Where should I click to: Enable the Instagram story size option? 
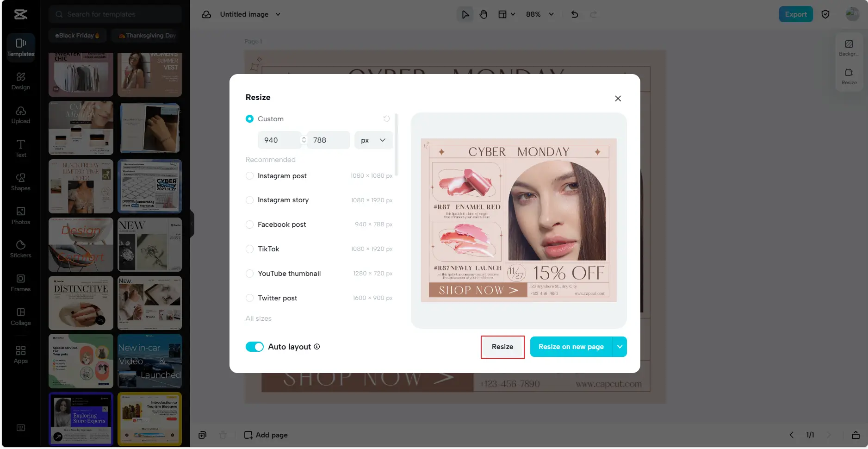[x=249, y=200]
